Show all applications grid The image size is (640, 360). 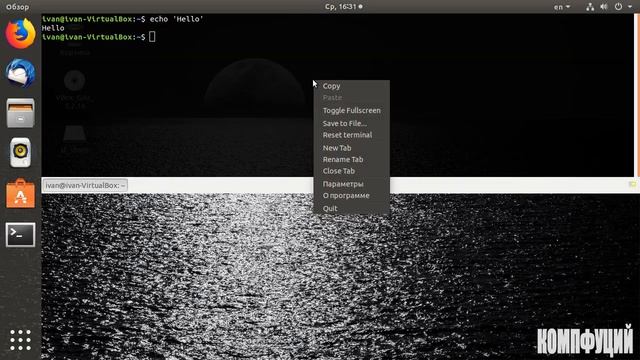click(20, 340)
